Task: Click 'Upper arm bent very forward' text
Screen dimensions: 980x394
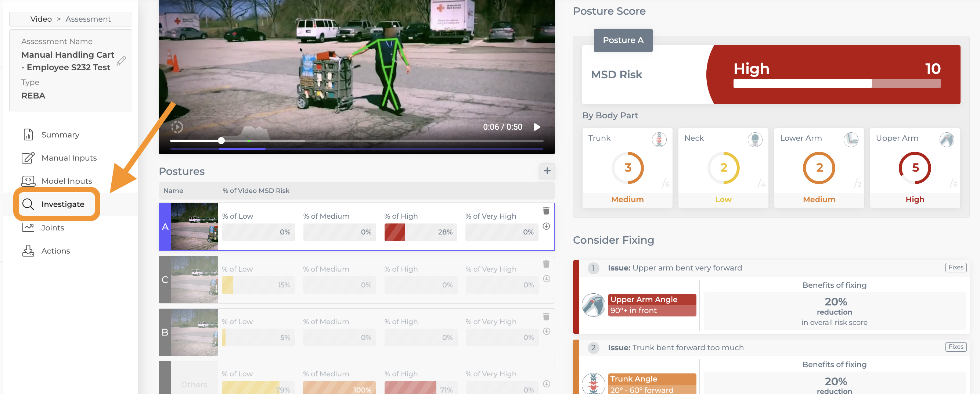Action: (687, 268)
